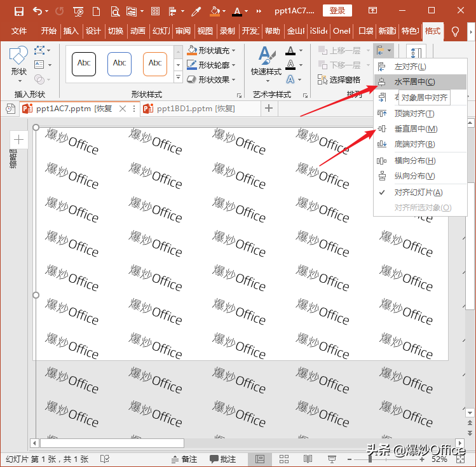Open Quick Styles WordArt dropdown

pyautogui.click(x=266, y=65)
